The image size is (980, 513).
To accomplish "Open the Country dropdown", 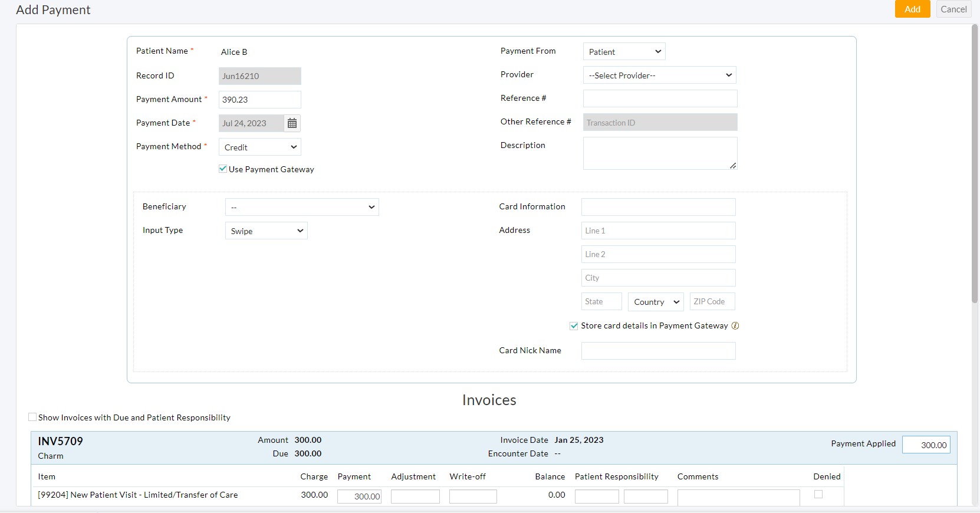I will [655, 301].
